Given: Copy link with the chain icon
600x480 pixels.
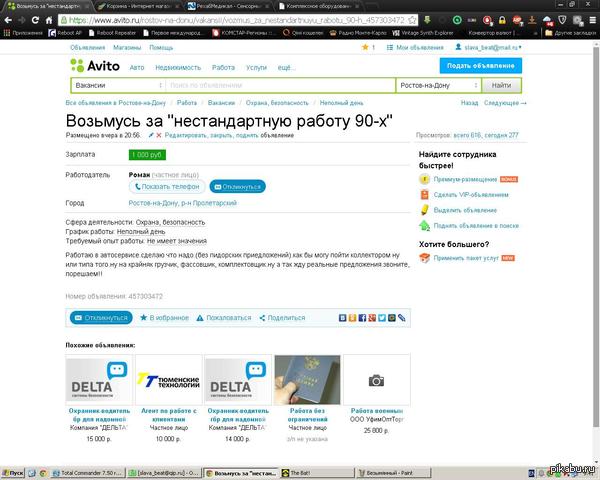Looking at the screenshot, I should coord(401,318).
